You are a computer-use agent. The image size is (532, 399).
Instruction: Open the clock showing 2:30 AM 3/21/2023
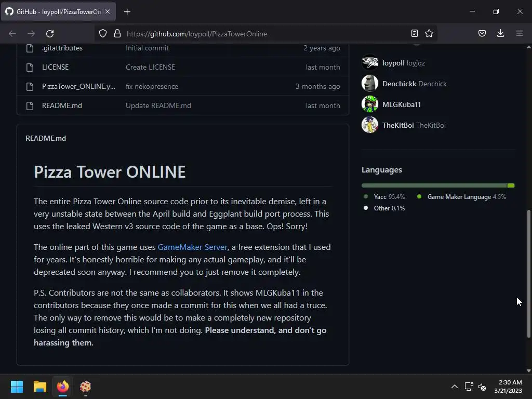click(508, 387)
